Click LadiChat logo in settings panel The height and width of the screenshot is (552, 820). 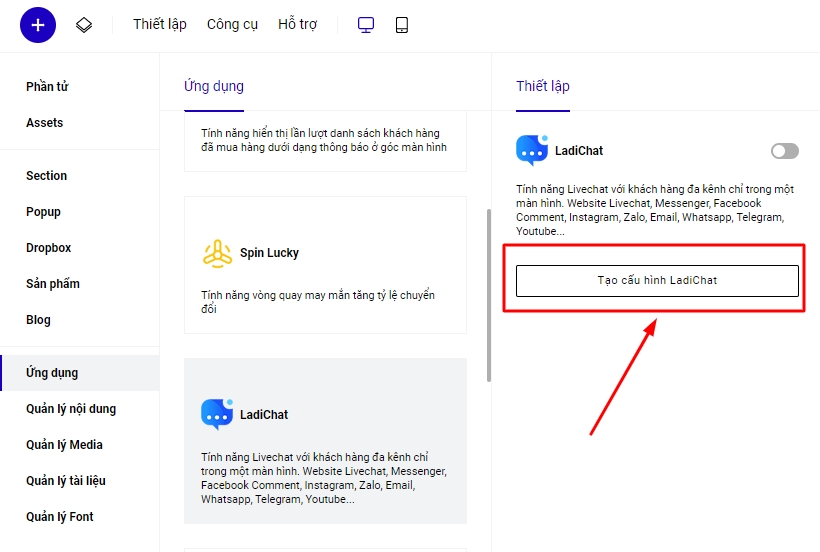tap(532, 151)
